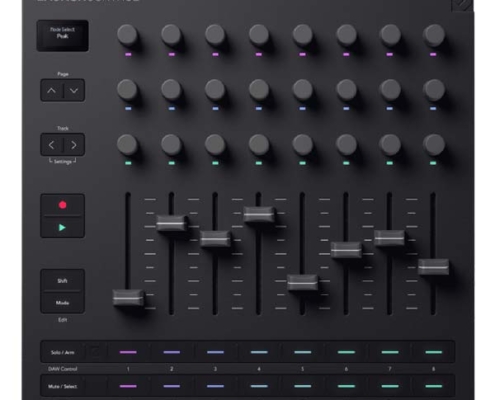This screenshot has width=495, height=400.
Task: Click the channel 8 fader cap
Action: pos(433,267)
